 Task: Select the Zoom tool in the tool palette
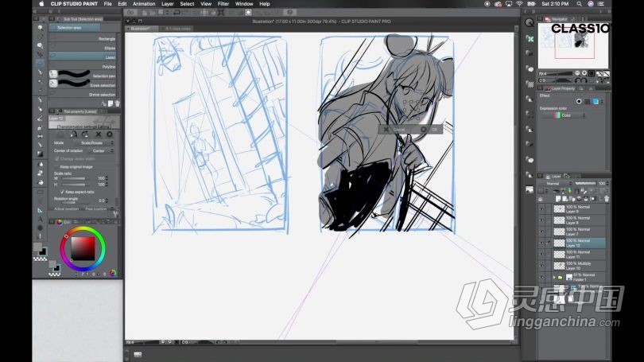(40, 28)
